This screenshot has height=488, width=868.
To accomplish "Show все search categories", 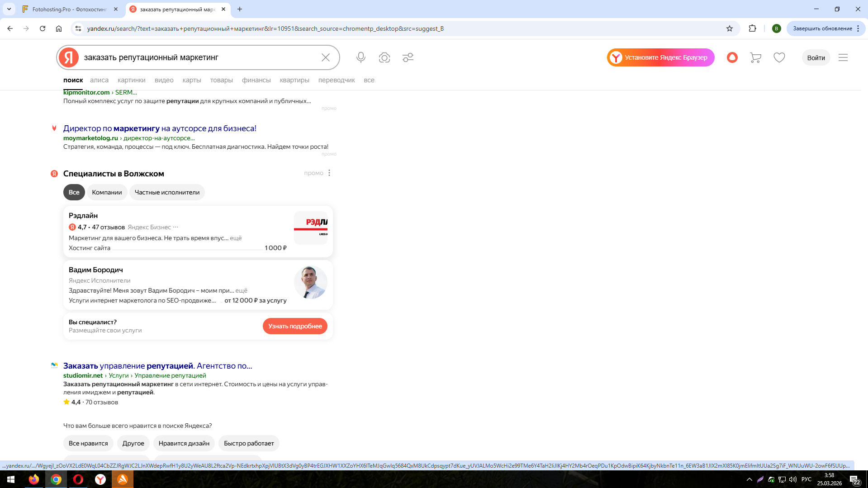I will pyautogui.click(x=369, y=80).
